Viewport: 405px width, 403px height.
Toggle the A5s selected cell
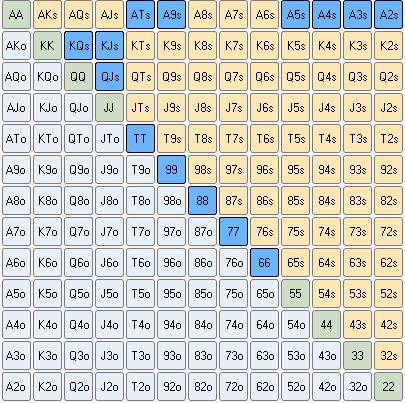(295, 14)
